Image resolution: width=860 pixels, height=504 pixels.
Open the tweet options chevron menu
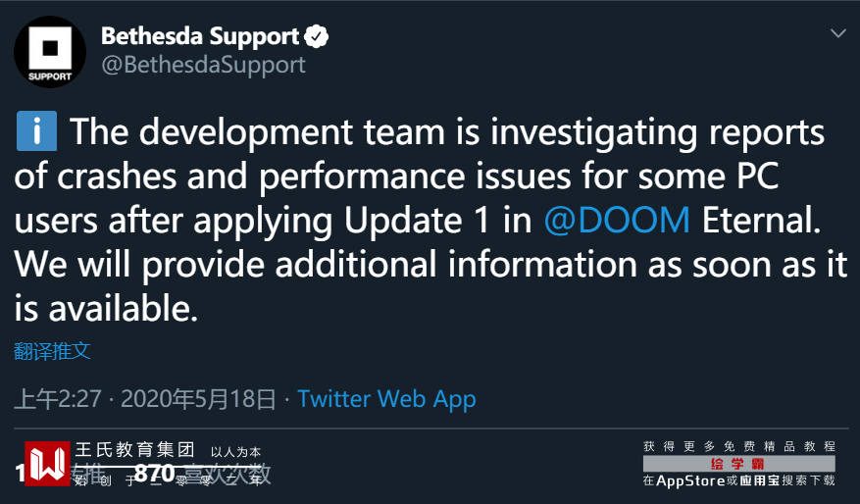837,33
